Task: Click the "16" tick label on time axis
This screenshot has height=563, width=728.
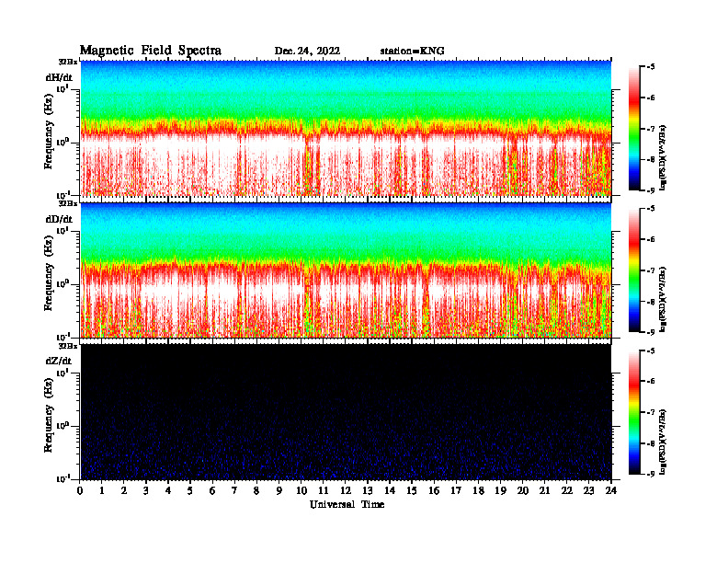Action: 434,491
